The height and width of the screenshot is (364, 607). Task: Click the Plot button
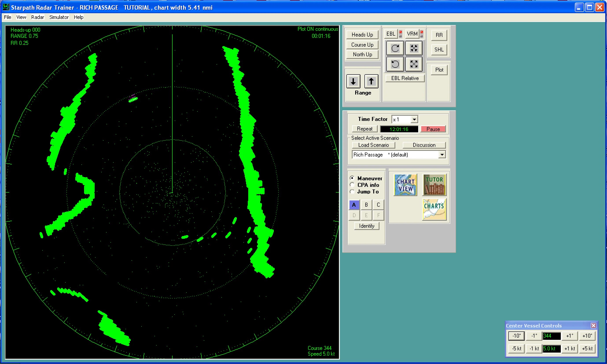click(439, 70)
